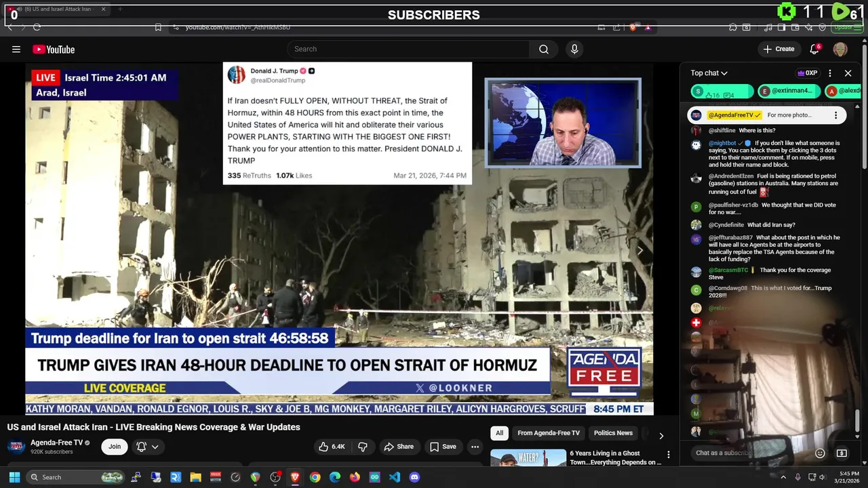Launch Firefox from the taskbar
This screenshot has height=488, width=868.
[x=355, y=477]
